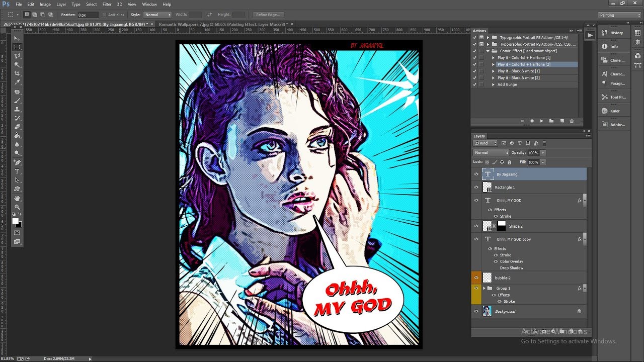Open the blend mode Normal dropdown
The height and width of the screenshot is (362, 644).
(491, 152)
